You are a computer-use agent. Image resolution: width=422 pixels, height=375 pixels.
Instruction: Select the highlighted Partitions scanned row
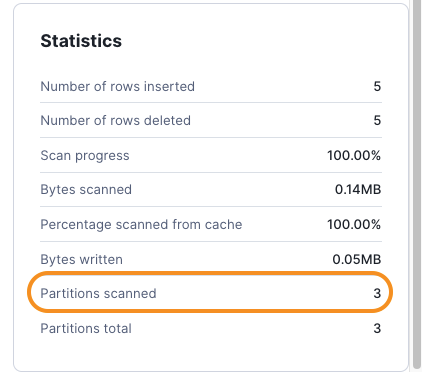click(210, 292)
